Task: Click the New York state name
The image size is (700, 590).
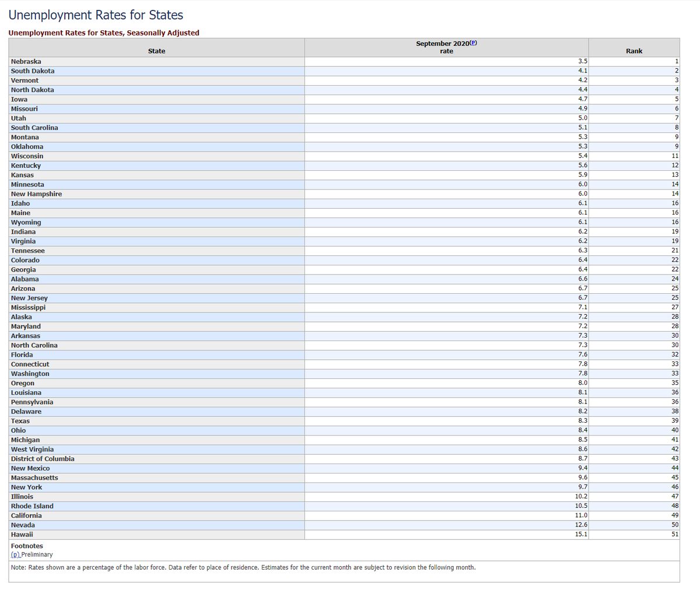Action: [x=27, y=487]
